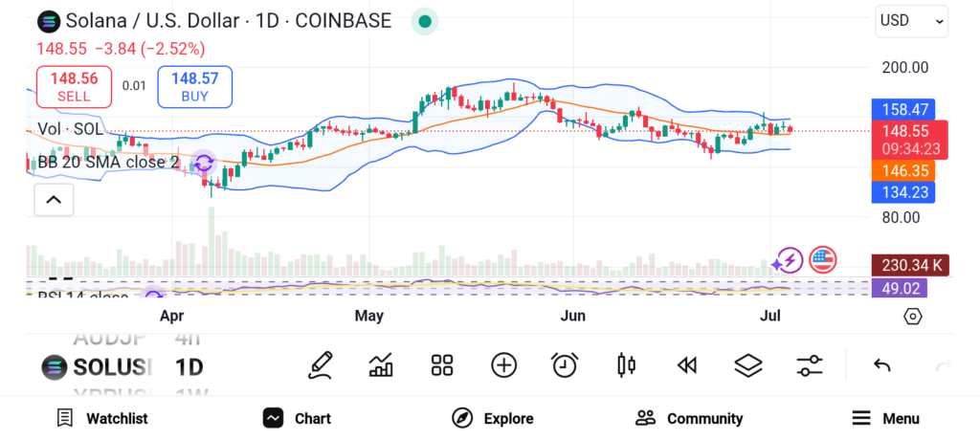
Task: Switch to the Watchlist tab
Action: point(102,418)
